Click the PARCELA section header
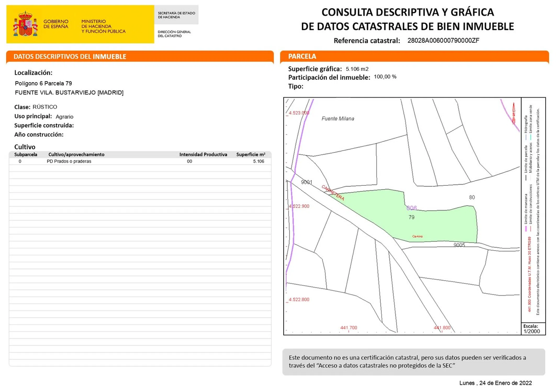 pyautogui.click(x=302, y=56)
